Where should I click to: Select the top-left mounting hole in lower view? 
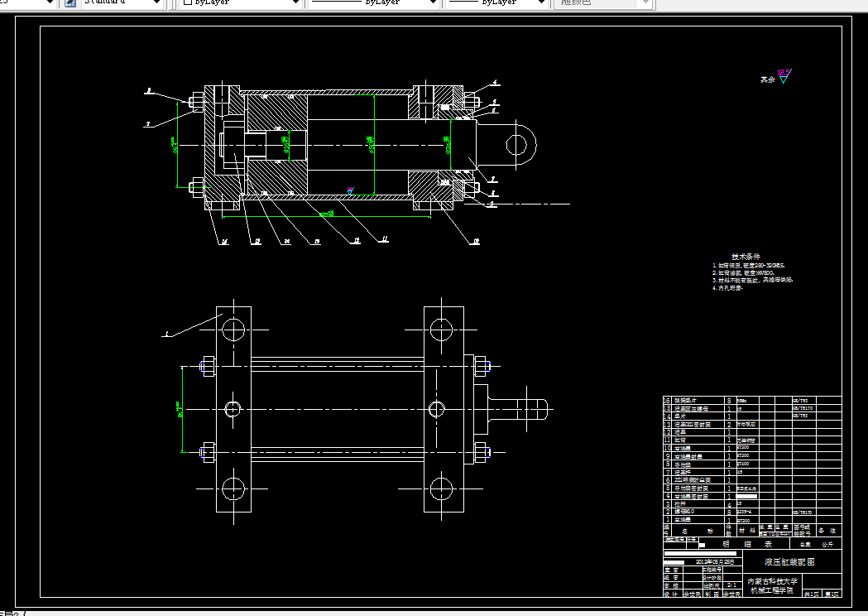233,330
